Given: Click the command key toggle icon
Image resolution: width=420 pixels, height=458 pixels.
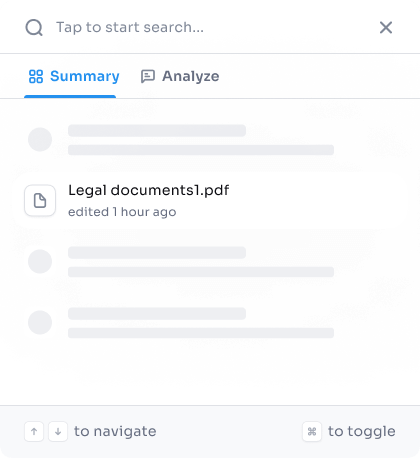Looking at the screenshot, I should 312,432.
